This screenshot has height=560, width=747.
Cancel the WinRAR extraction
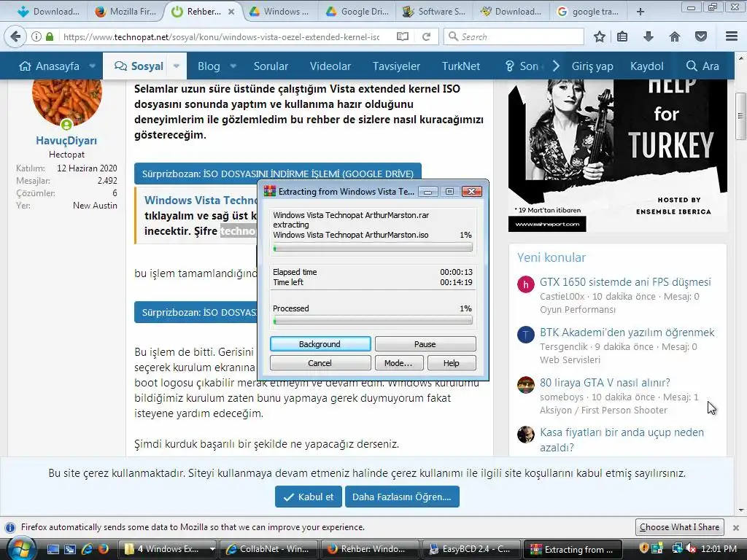320,363
